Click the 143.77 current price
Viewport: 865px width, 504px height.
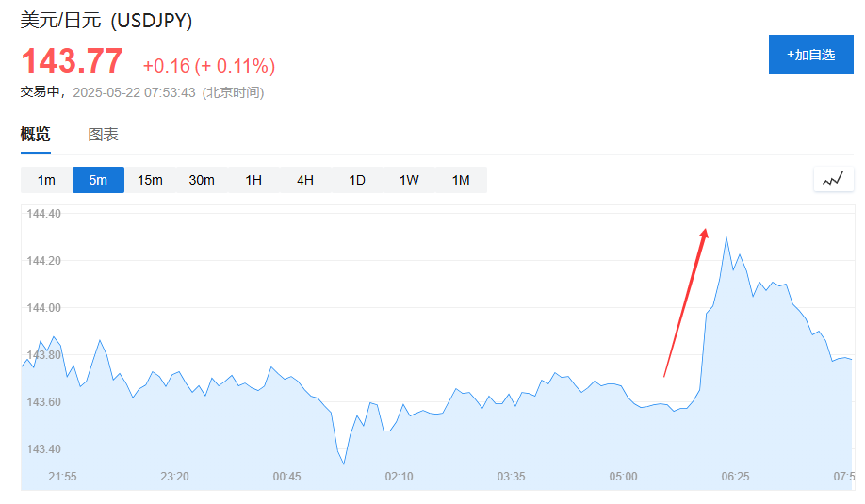pos(73,62)
